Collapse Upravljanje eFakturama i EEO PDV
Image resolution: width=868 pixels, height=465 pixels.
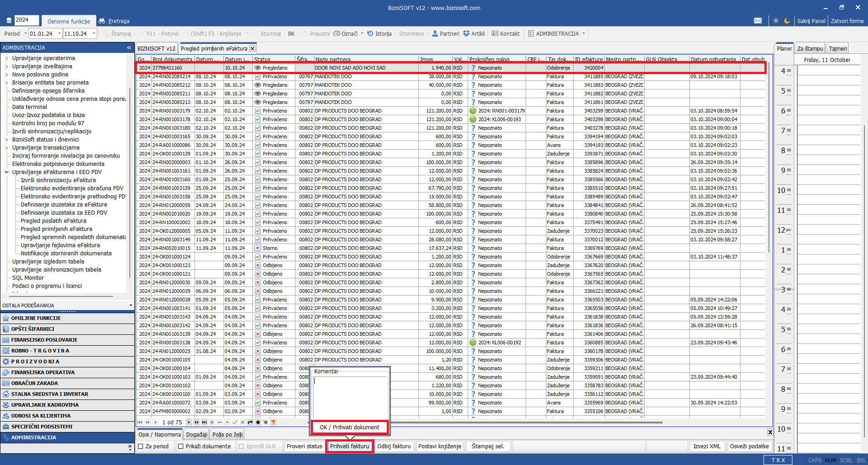6,172
